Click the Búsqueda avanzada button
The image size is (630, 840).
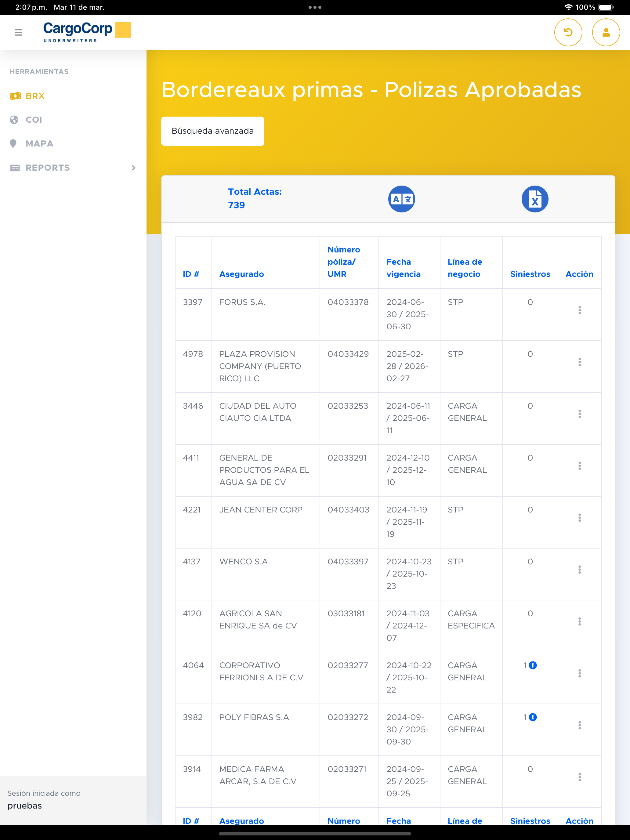213,131
